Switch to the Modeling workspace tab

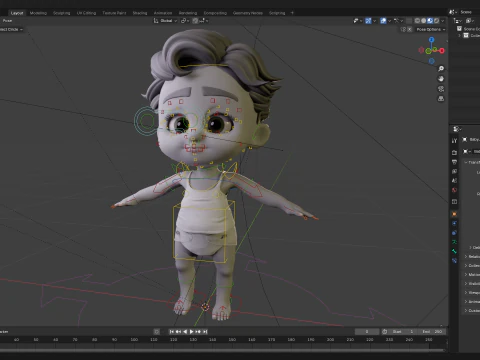click(x=38, y=13)
